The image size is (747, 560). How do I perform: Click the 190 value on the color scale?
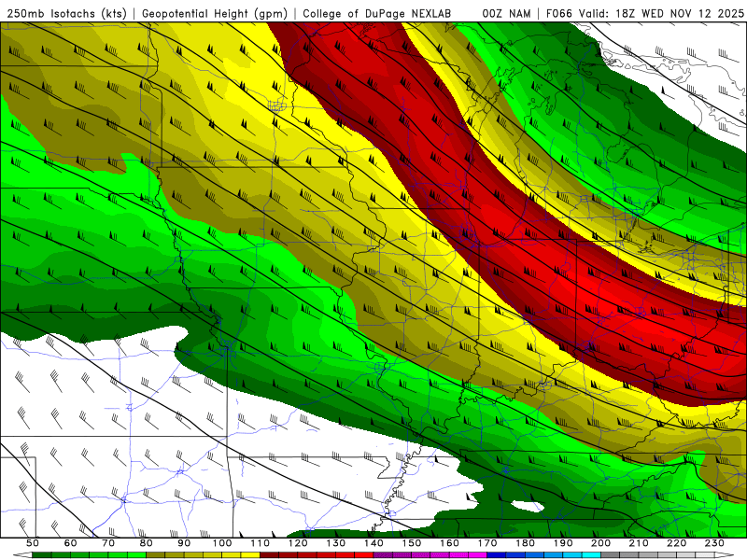[563, 543]
